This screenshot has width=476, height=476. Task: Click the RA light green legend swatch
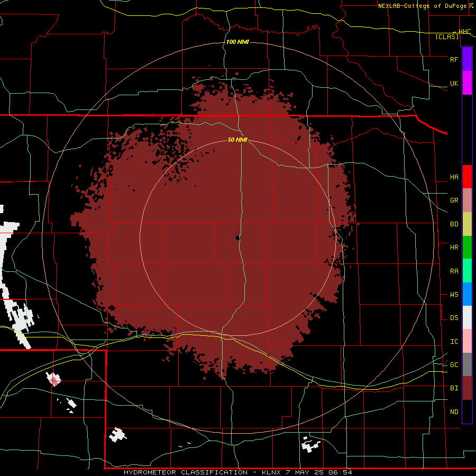467,271
